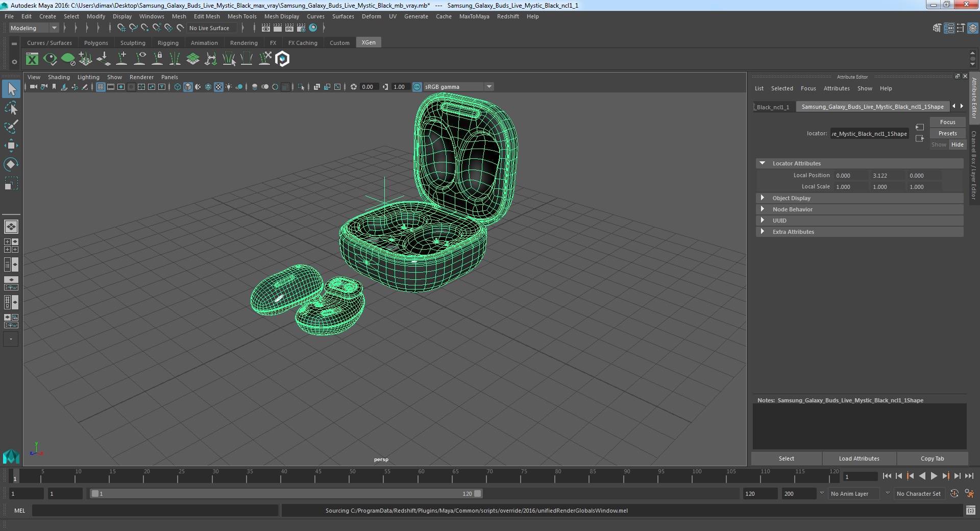Toggle auto keyframe button
This screenshot has width=980, height=531.
point(954,494)
